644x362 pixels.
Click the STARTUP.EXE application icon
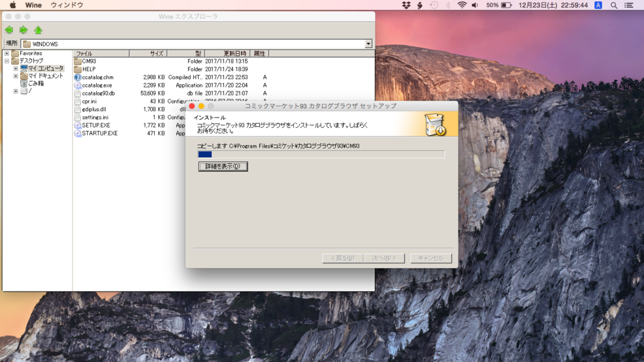tap(77, 133)
